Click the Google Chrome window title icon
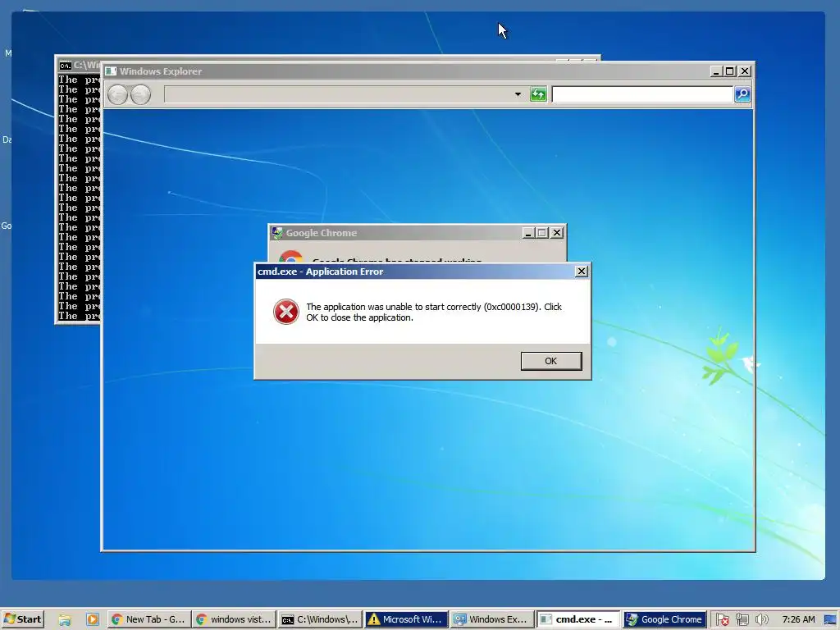840x630 pixels. tap(277, 233)
